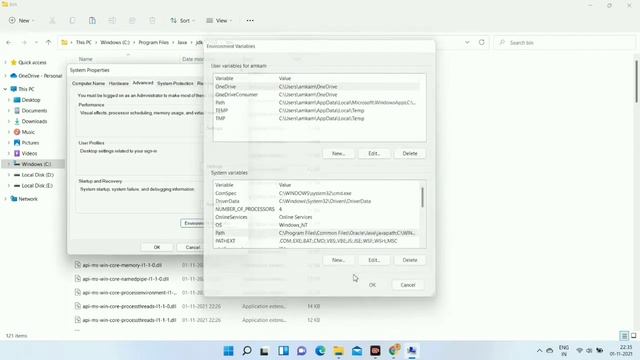Viewport: 640px width, 360px height.
Task: Confirm Environment Variables dialog with OK
Action: pyautogui.click(x=372, y=285)
